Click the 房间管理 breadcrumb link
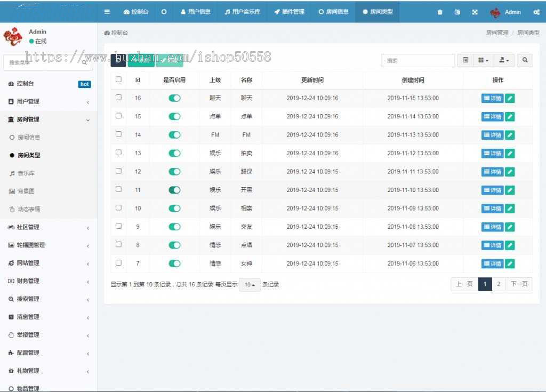The image size is (546, 392). pos(497,33)
